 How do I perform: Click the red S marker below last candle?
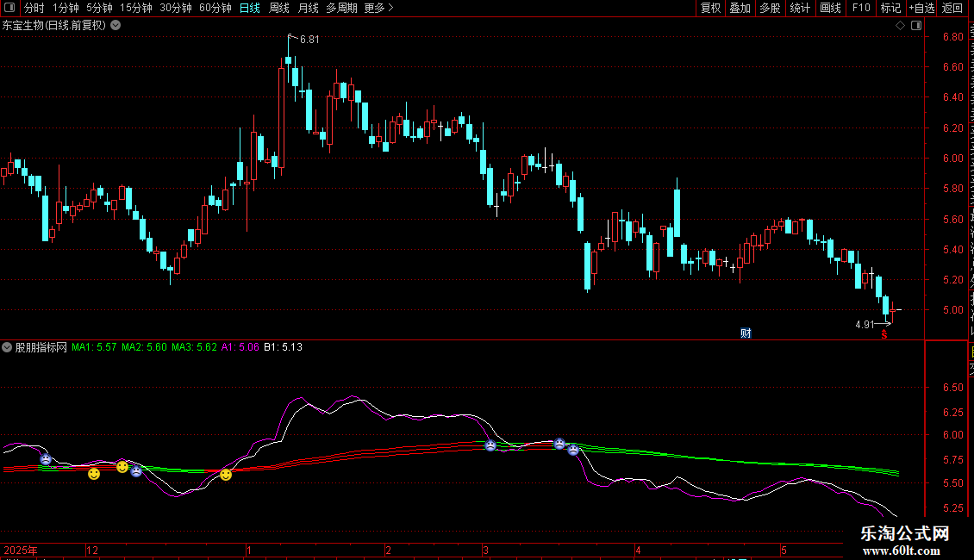tap(884, 334)
